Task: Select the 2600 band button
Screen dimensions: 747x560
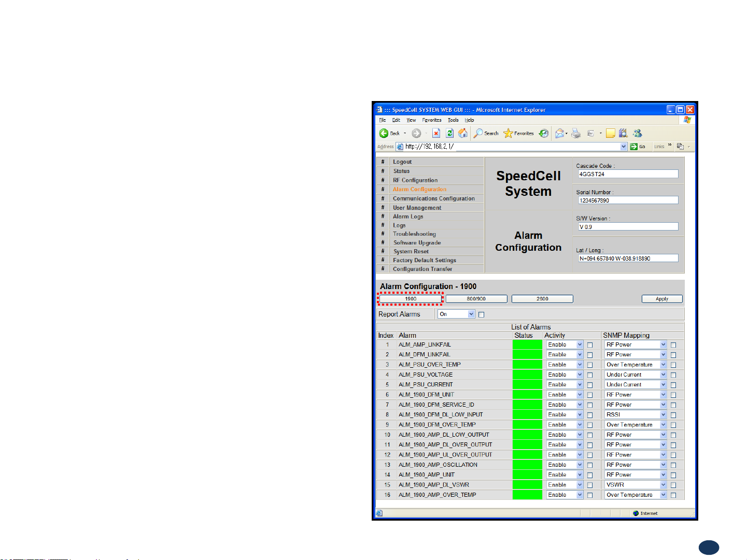Action: click(x=542, y=299)
